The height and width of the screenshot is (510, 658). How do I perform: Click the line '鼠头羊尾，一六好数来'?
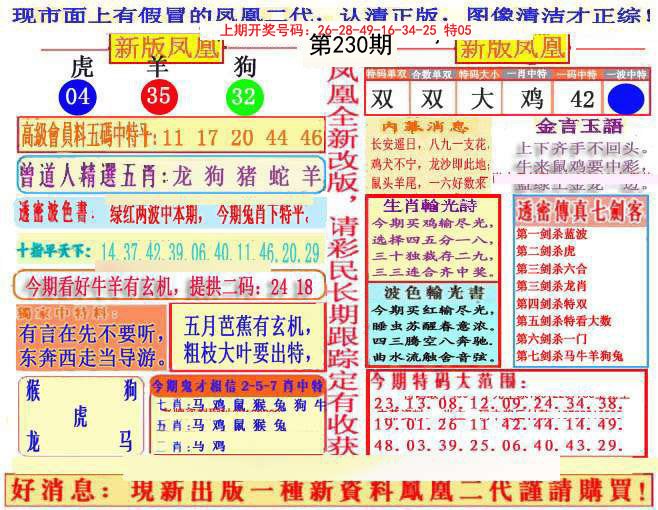pyautogui.click(x=428, y=183)
